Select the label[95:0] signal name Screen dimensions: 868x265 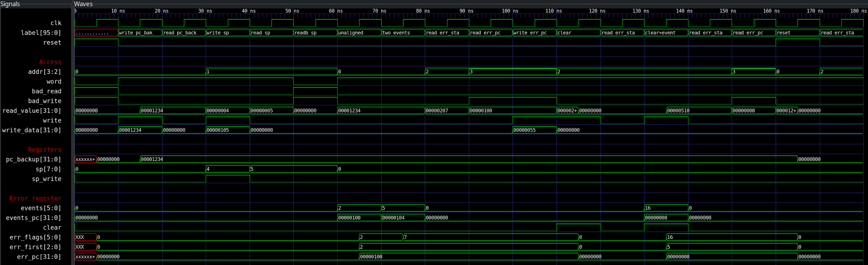pyautogui.click(x=41, y=33)
